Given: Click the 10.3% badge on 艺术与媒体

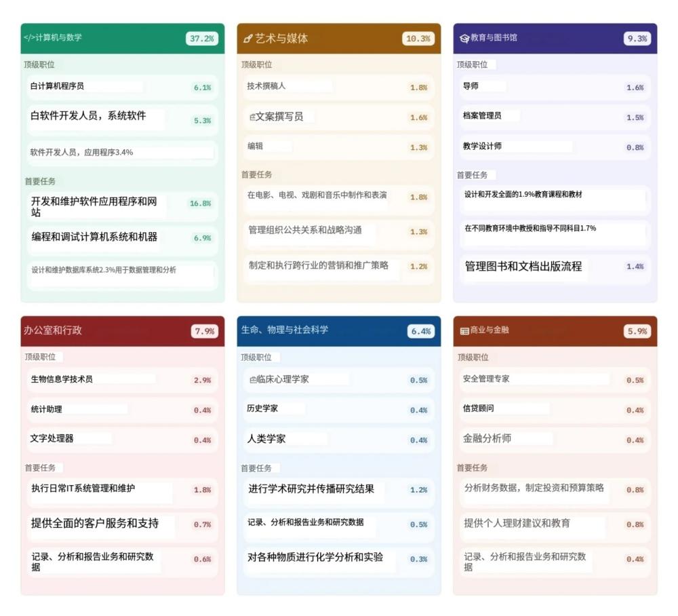Looking at the screenshot, I should pos(418,39).
